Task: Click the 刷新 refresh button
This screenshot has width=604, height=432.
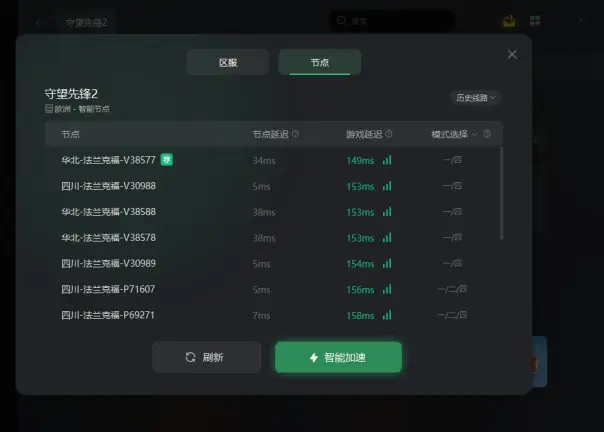Action: 206,357
